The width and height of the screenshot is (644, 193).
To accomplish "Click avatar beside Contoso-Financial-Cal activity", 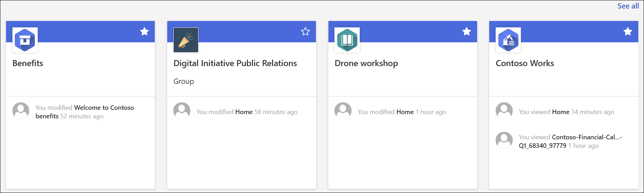I will (504, 140).
